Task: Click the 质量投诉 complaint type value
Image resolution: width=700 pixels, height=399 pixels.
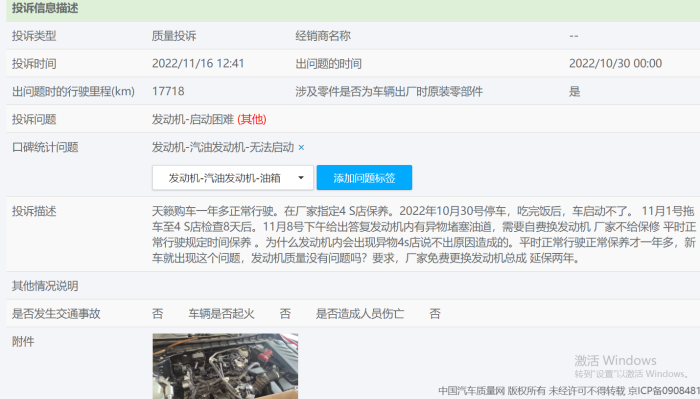Action: 174,36
